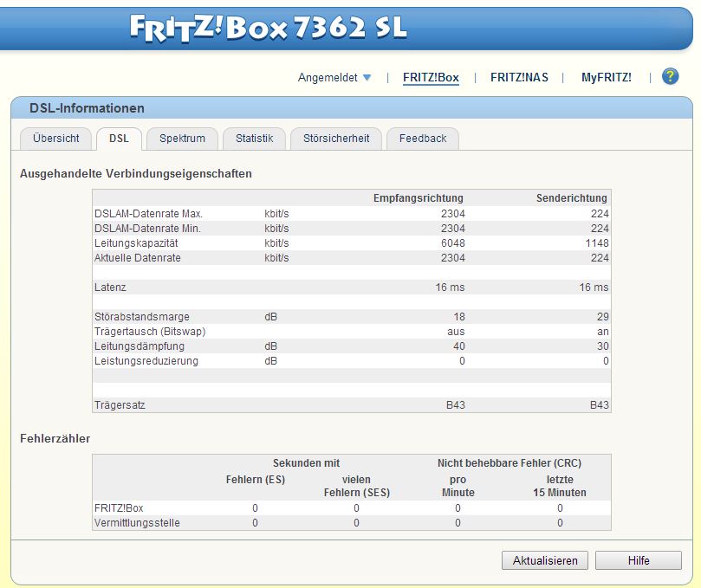
Task: Click the Nicht behebbare Fehler (CRC) header
Action: [x=510, y=463]
